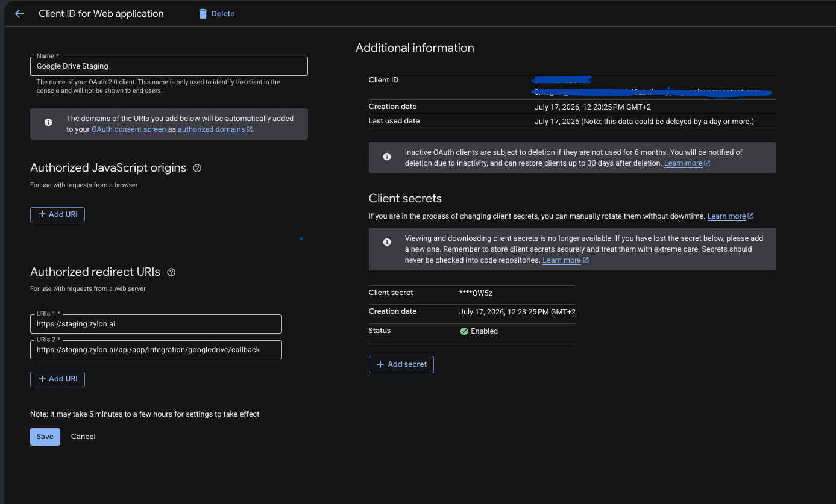Click the back arrow icon
This screenshot has width=836, height=504.
19,13
